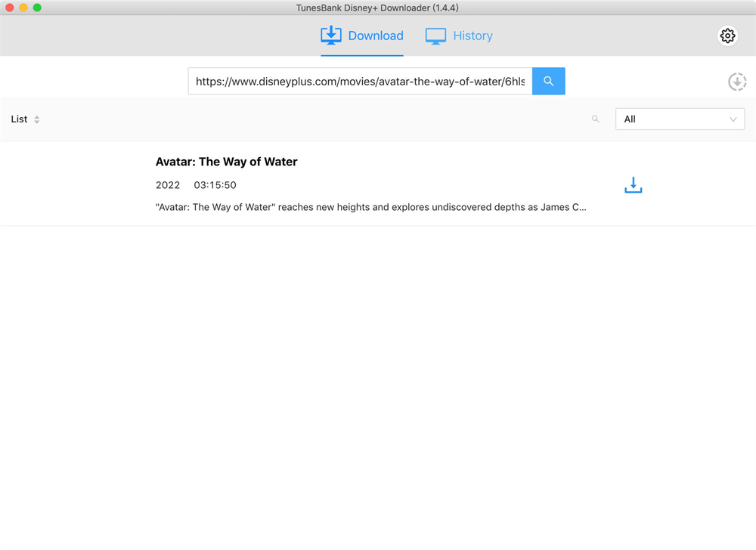Open the download queue circular arrow icon
Screen dimensions: 756x550
click(736, 82)
